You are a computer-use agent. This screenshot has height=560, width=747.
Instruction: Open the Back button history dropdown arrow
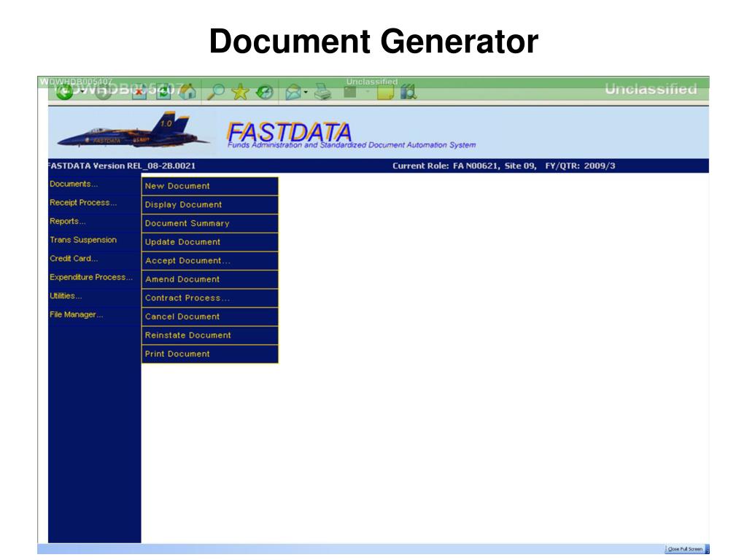tap(82, 91)
